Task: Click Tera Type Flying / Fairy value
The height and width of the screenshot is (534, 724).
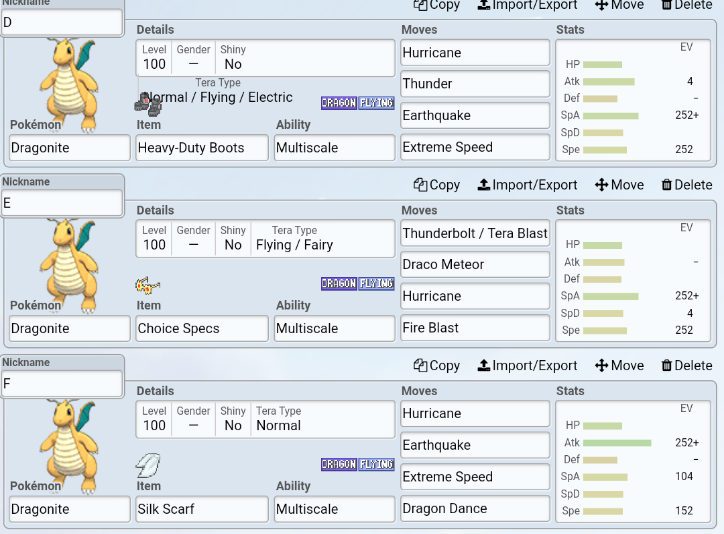Action: coord(295,245)
